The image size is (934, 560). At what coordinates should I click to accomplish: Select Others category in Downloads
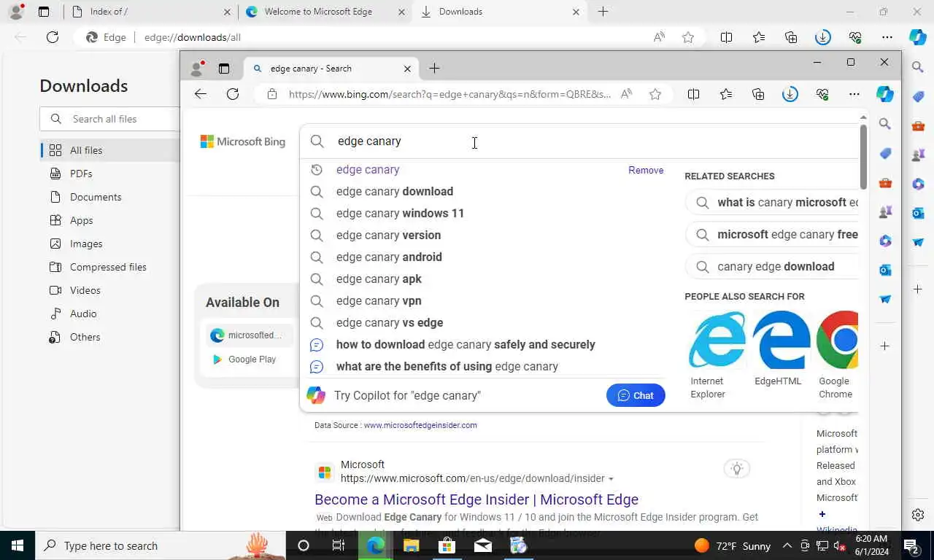pos(109,337)
